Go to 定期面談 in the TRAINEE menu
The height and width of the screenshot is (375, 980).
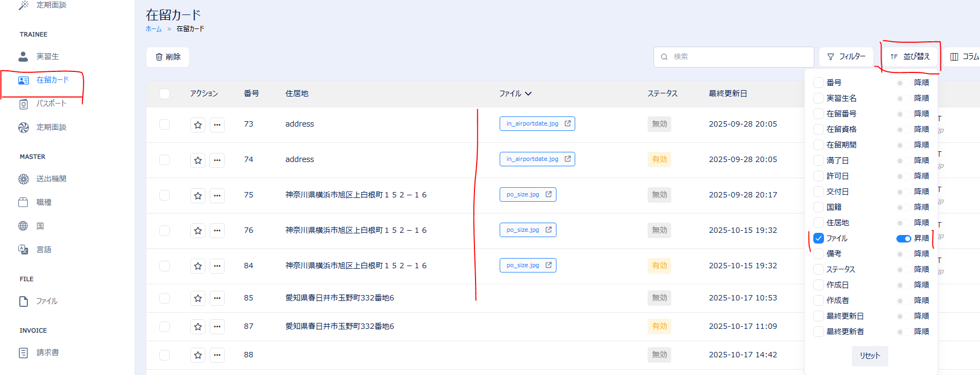(x=51, y=127)
